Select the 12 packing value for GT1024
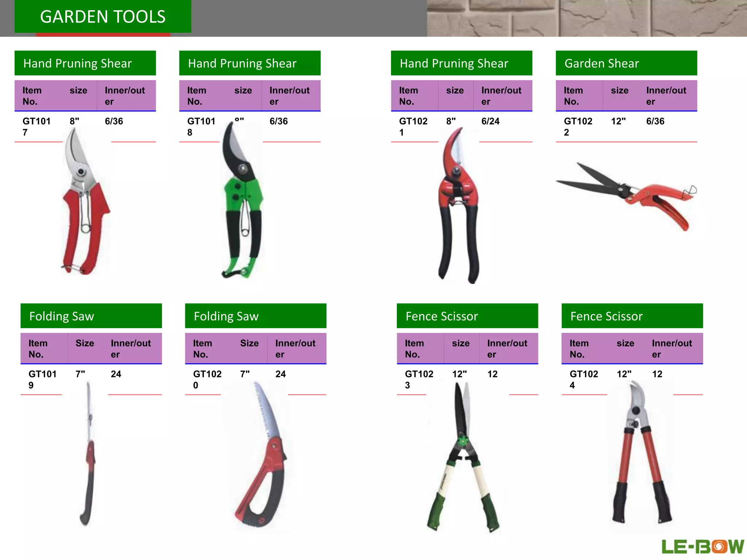The width and height of the screenshot is (747, 560). click(657, 374)
